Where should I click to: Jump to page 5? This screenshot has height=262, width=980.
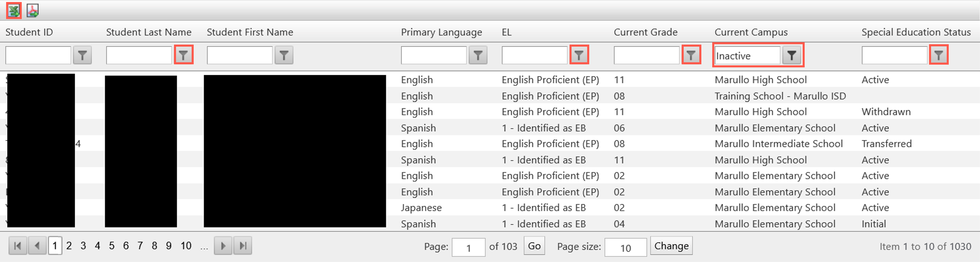pyautogui.click(x=111, y=246)
